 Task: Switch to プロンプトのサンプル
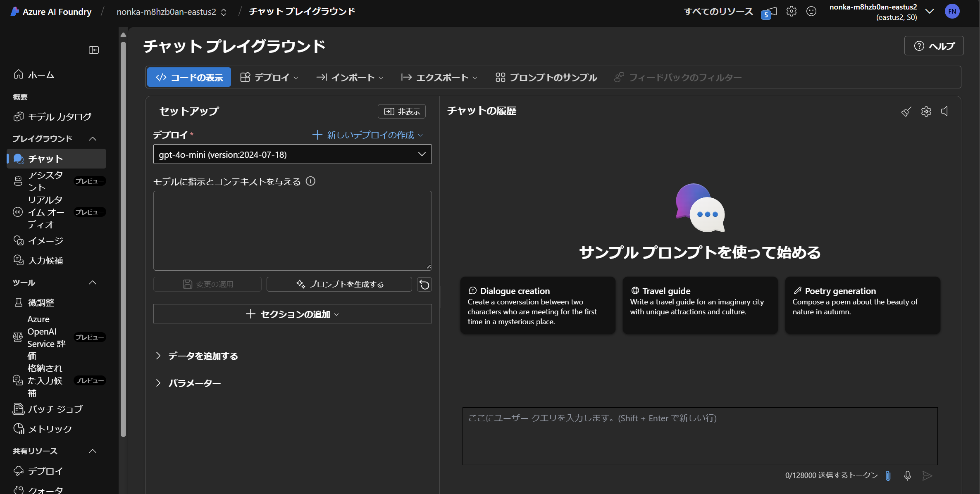pos(546,77)
